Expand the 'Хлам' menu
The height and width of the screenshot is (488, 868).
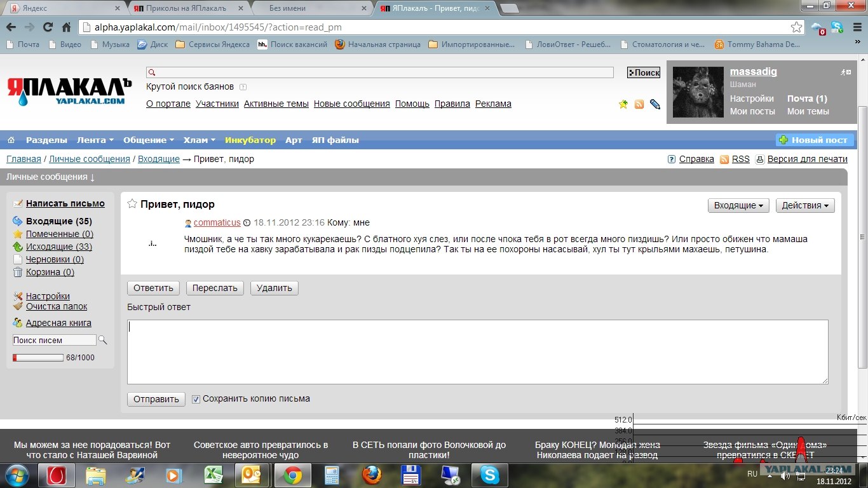coord(200,140)
